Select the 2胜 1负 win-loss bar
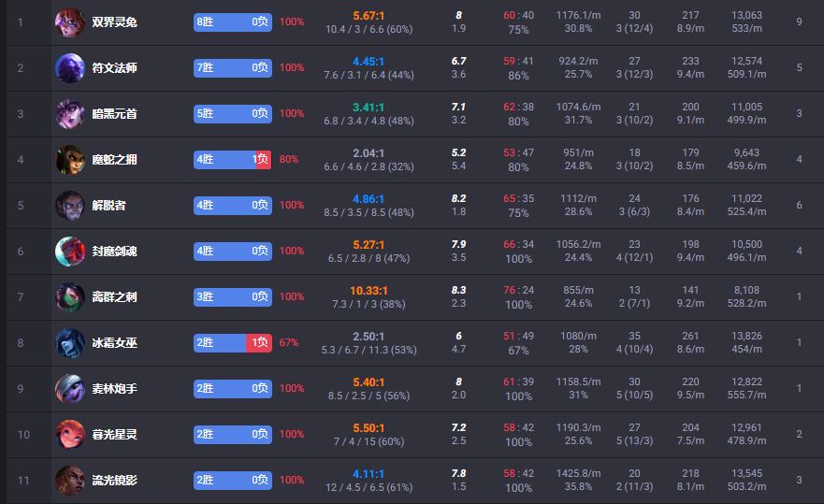This screenshot has width=824, height=504. point(233,342)
